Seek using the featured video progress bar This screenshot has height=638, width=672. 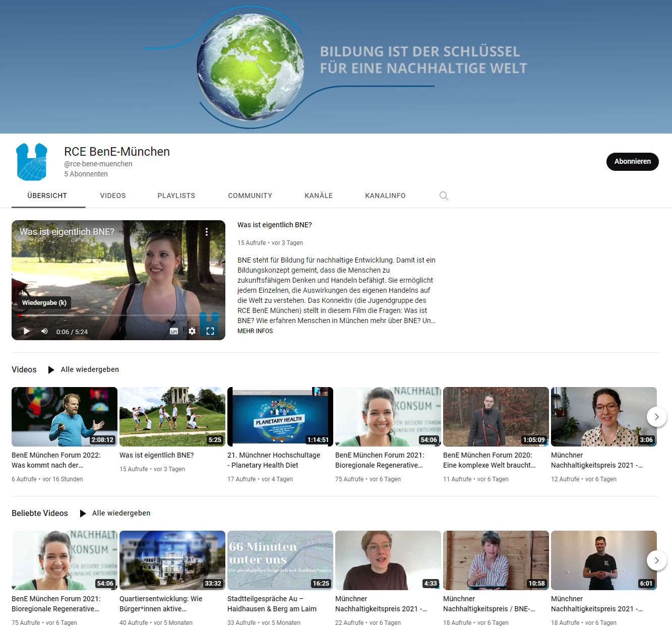(x=118, y=315)
